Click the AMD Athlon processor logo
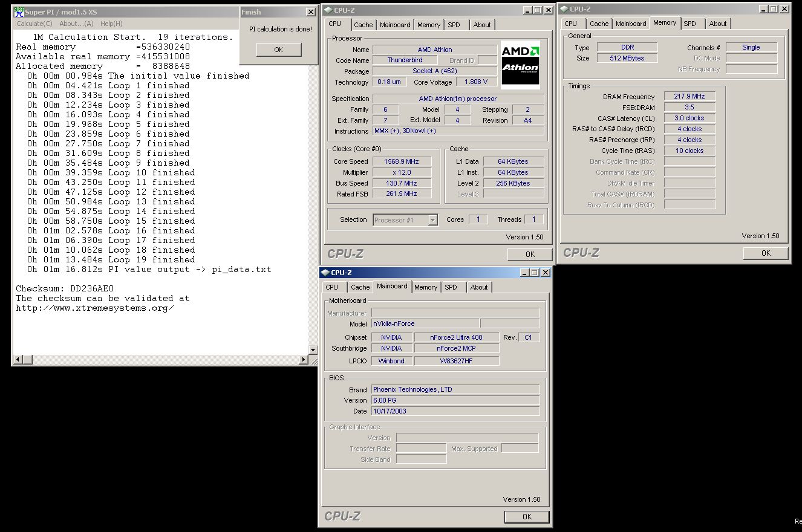The height and width of the screenshot is (532, 802). coord(520,65)
